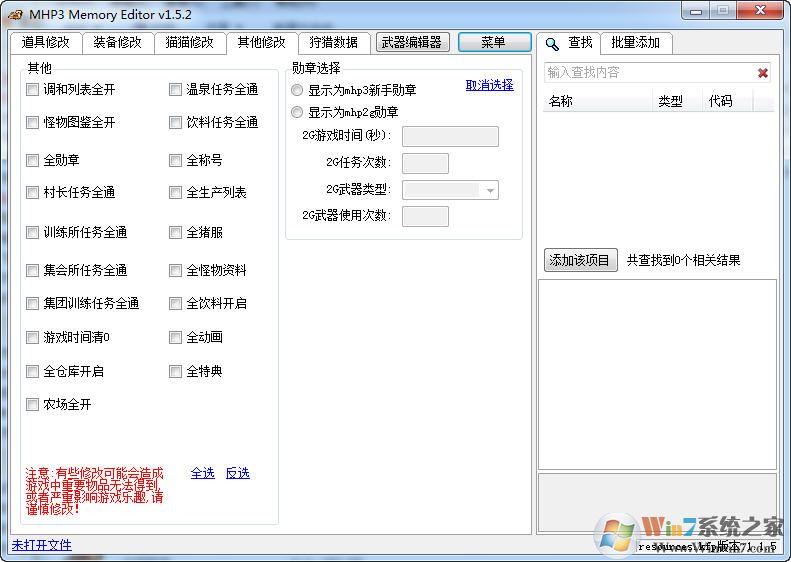Switch to the 道具修改 tab

coord(45,42)
